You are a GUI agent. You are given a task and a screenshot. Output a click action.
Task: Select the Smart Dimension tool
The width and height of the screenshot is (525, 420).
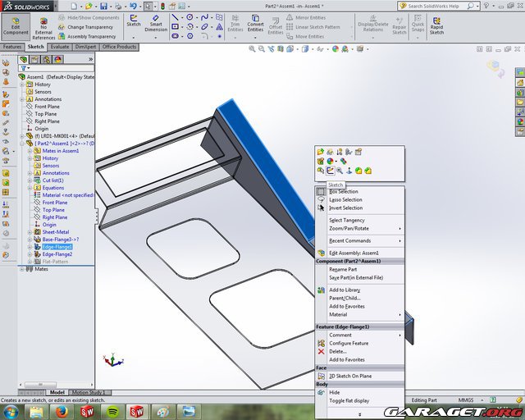pos(157,25)
